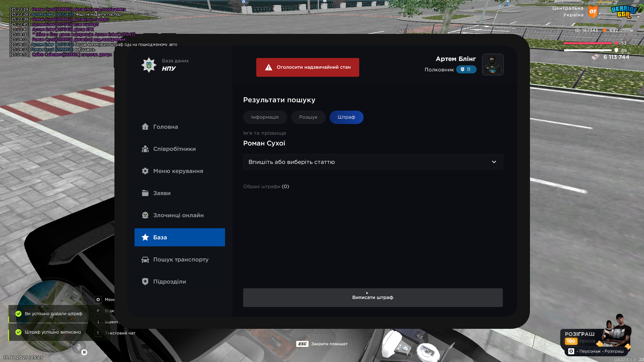Switch to the Розшук tab

point(308,117)
